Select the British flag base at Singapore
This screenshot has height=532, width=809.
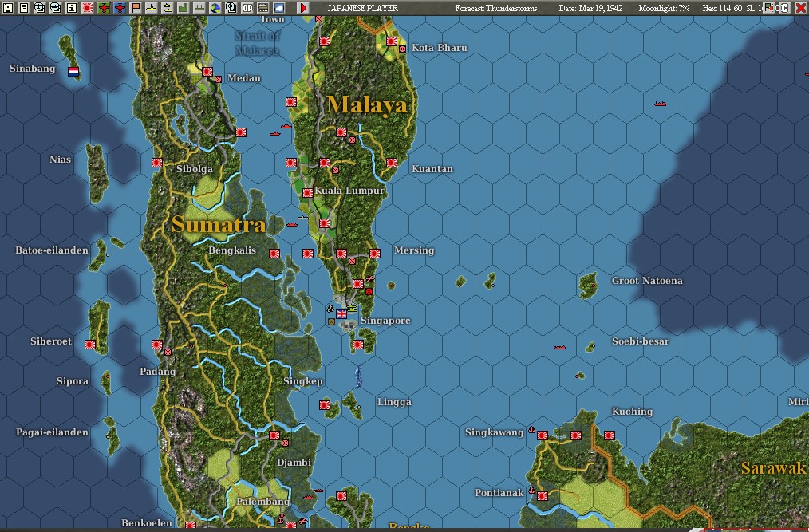[341, 313]
